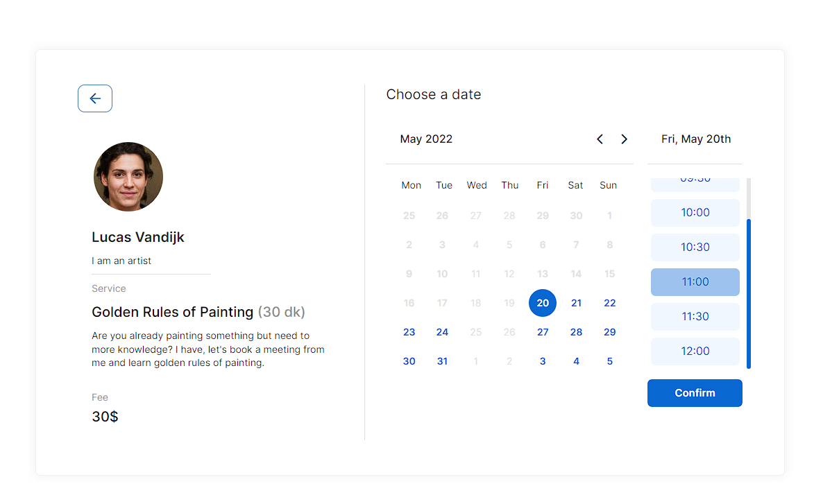Select June 3 in last row
The image size is (814, 504).
[x=543, y=361]
